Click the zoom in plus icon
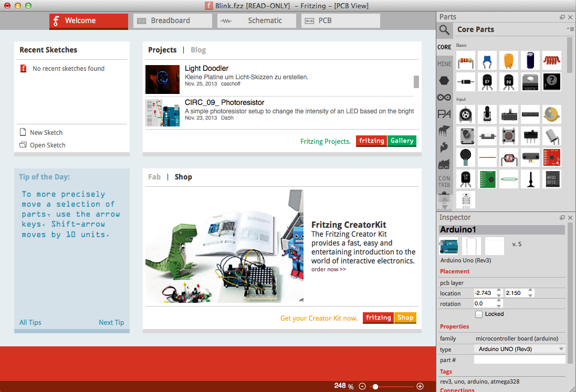The width and height of the screenshot is (576, 392). tap(420, 386)
